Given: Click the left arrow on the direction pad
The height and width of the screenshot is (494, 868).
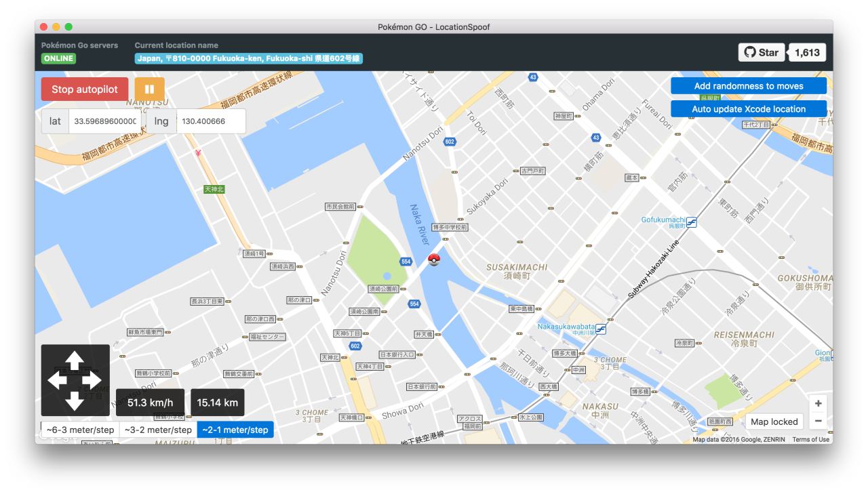Looking at the screenshot, I should (x=56, y=381).
